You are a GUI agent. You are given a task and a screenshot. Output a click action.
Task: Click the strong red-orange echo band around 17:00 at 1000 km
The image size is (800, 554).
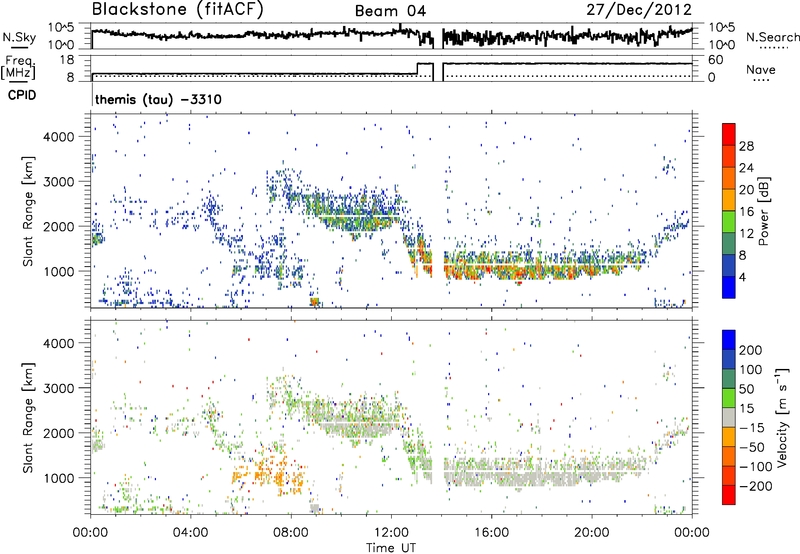point(520,271)
